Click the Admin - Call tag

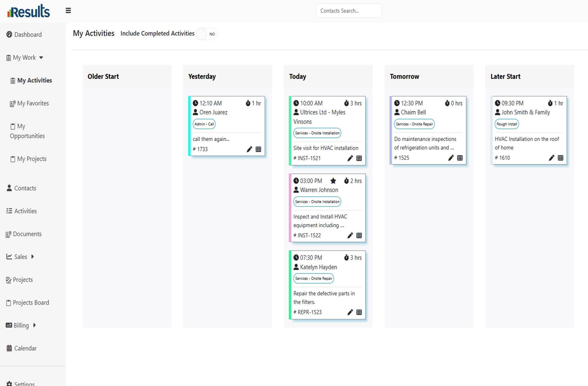click(x=204, y=124)
